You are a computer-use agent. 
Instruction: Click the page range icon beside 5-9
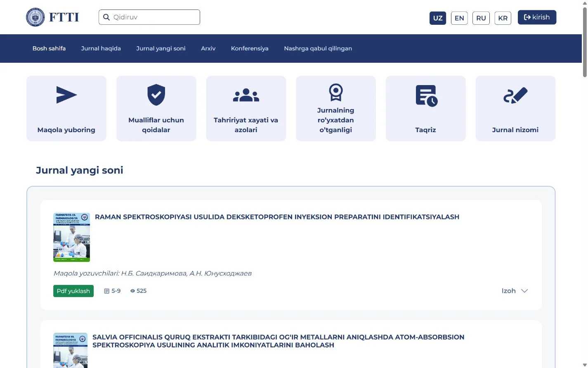[x=106, y=291]
